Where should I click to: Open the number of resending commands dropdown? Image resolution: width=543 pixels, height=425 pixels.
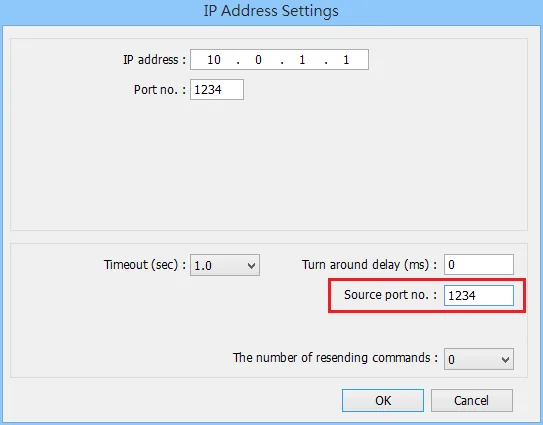(x=479, y=359)
